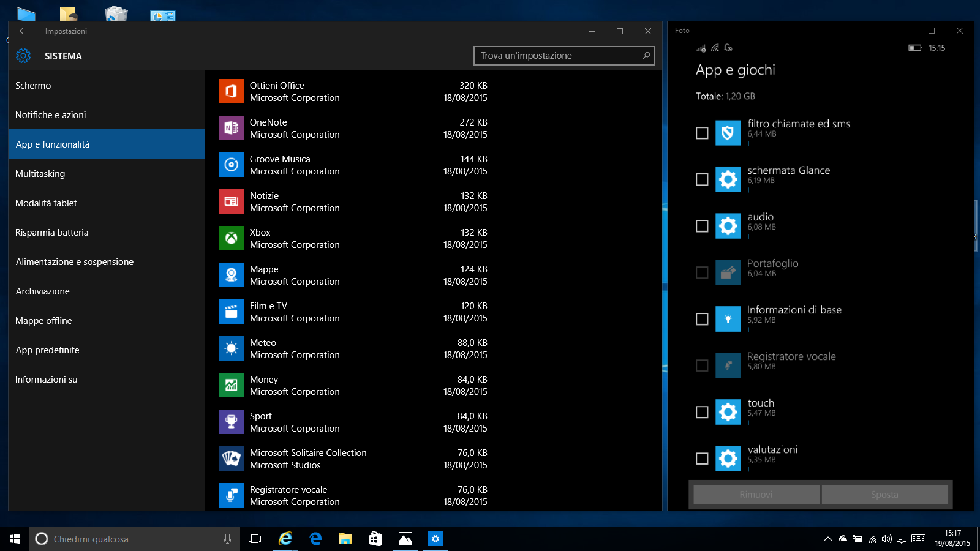Click the Registratore vocale icon in Impostazioni
The width and height of the screenshot is (980, 551).
232,495
